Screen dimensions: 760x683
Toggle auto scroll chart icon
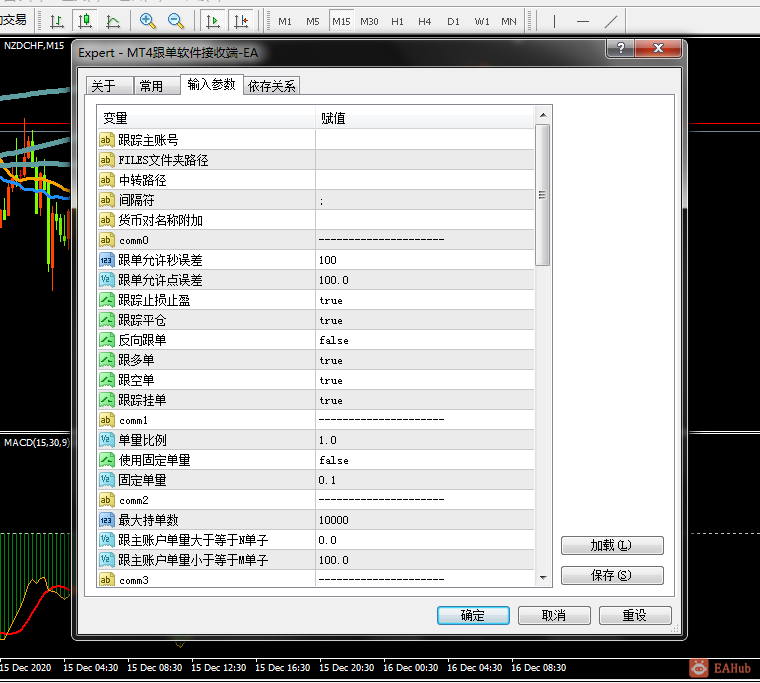(213, 21)
